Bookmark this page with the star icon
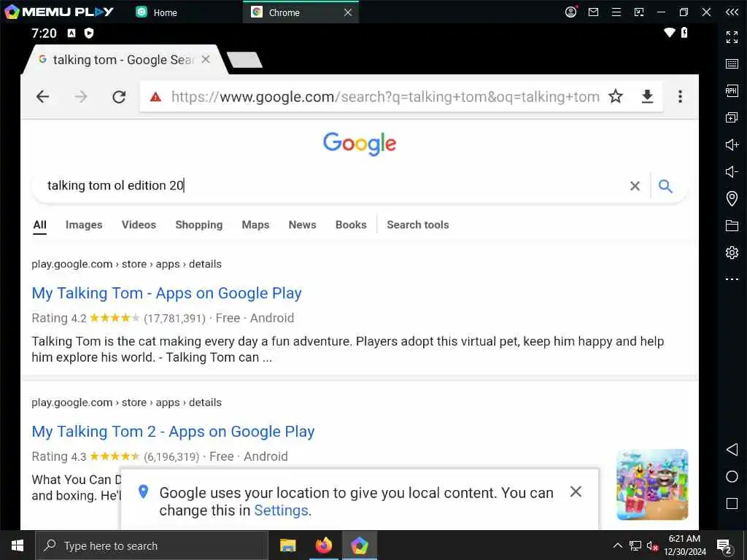The image size is (747, 560). coord(616,97)
